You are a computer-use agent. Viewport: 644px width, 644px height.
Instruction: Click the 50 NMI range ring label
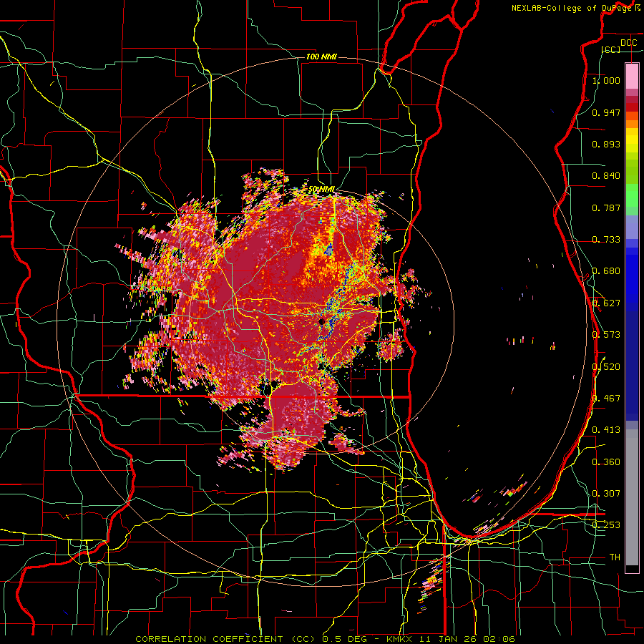coord(321,190)
